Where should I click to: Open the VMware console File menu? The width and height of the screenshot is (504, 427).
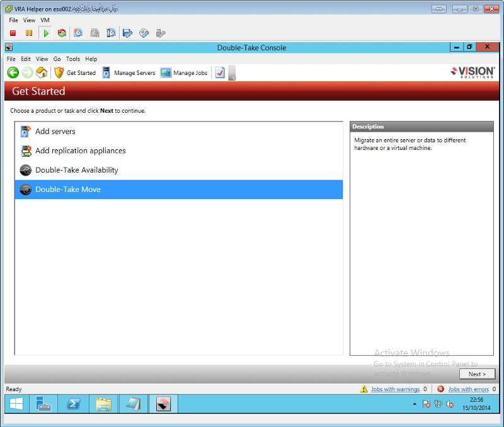point(13,20)
